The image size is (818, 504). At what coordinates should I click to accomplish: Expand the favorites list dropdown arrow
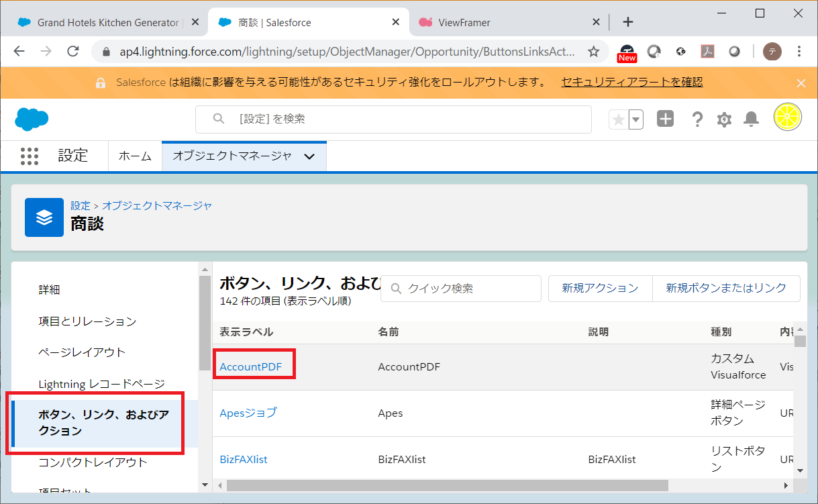(x=635, y=119)
